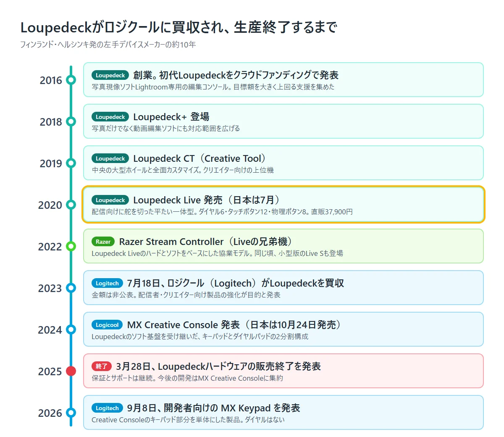Click the title MX Creative Console 発表
504x437 pixels.
coord(234,325)
